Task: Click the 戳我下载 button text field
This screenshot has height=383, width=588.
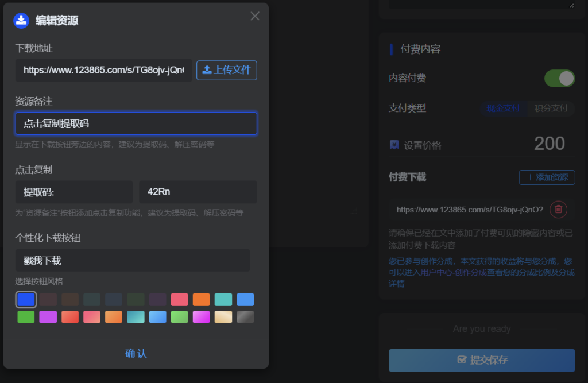Action: 132,260
